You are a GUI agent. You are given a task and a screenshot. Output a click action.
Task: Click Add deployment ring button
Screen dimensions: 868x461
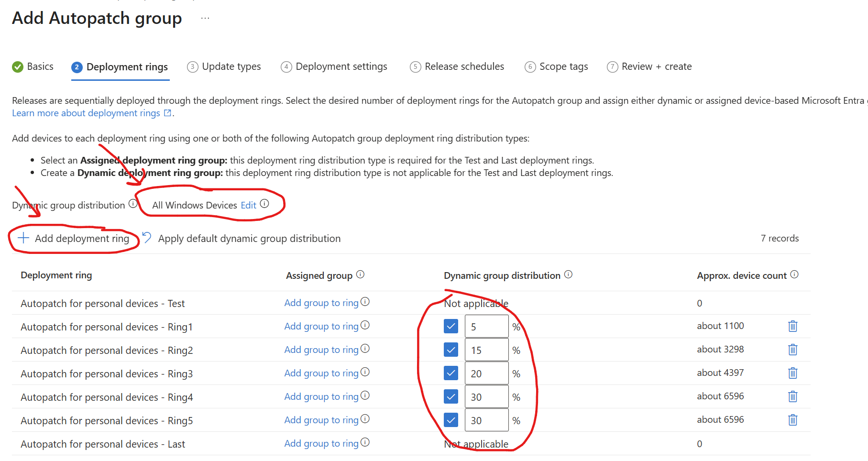(x=73, y=238)
